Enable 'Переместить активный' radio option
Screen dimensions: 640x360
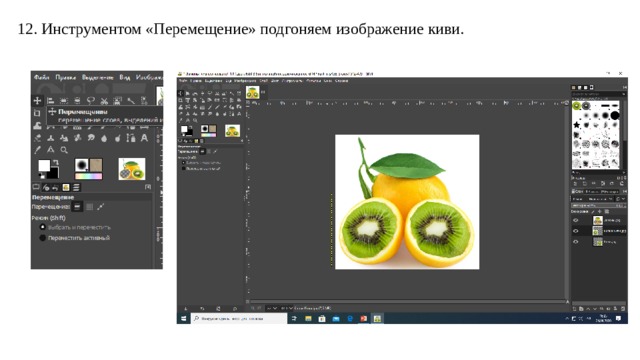pyautogui.click(x=42, y=238)
